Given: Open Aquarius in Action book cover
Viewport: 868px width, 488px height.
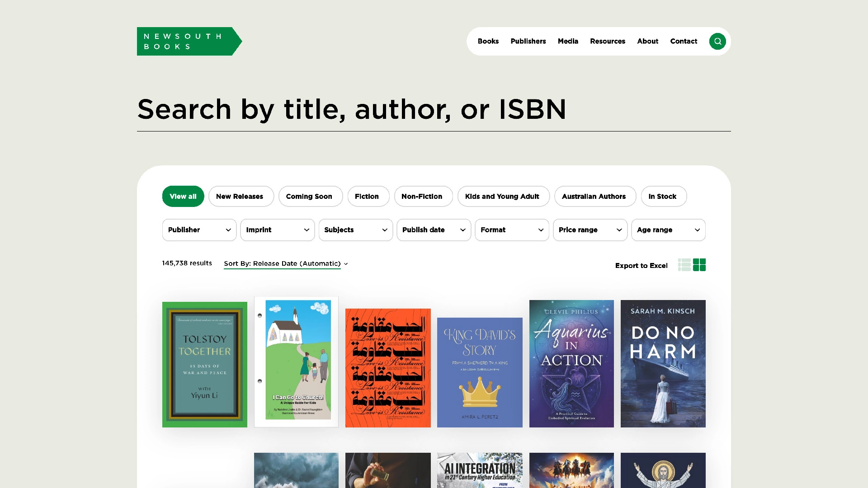Looking at the screenshot, I should [x=571, y=363].
